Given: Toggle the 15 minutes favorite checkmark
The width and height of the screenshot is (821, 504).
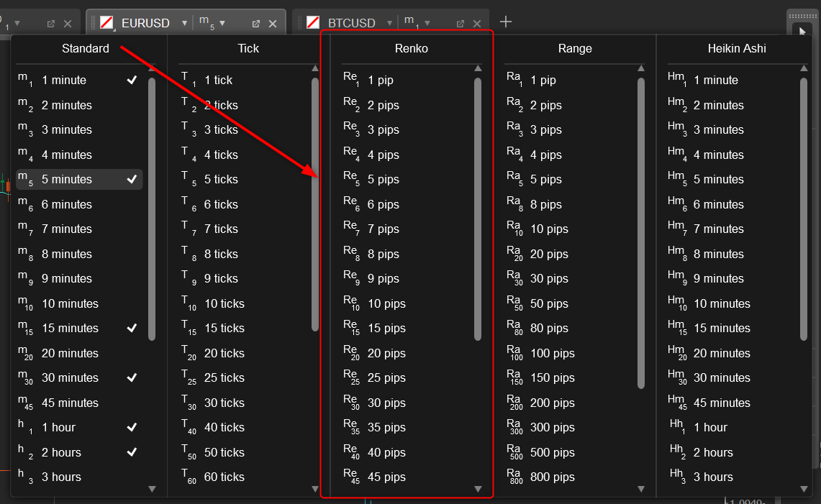Looking at the screenshot, I should coord(132,328).
